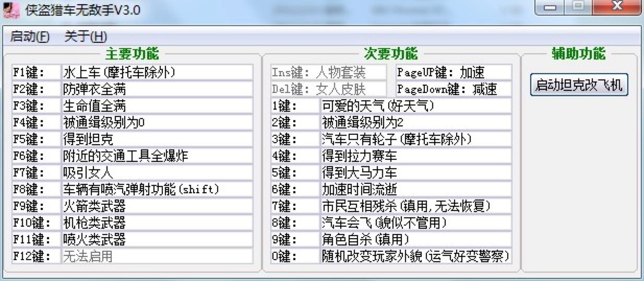Click the 得到拉力赛车 entry

coord(416,156)
